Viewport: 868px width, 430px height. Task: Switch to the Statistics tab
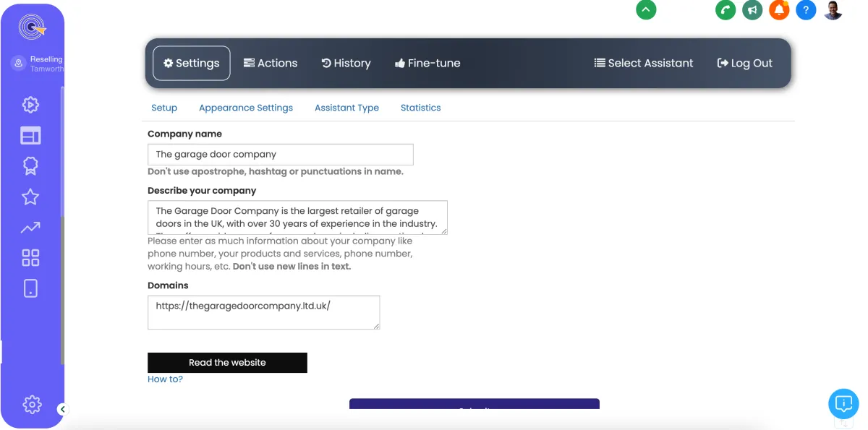pyautogui.click(x=420, y=108)
